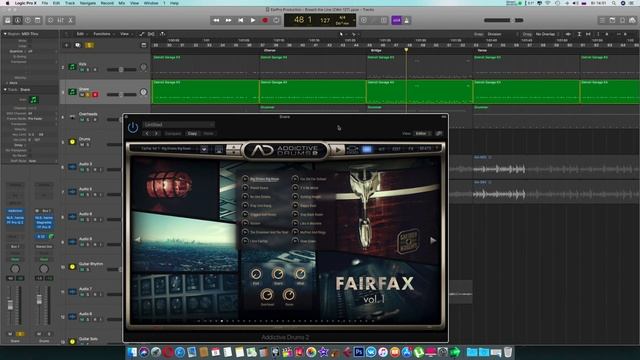Open the Mix menu

(122, 3)
